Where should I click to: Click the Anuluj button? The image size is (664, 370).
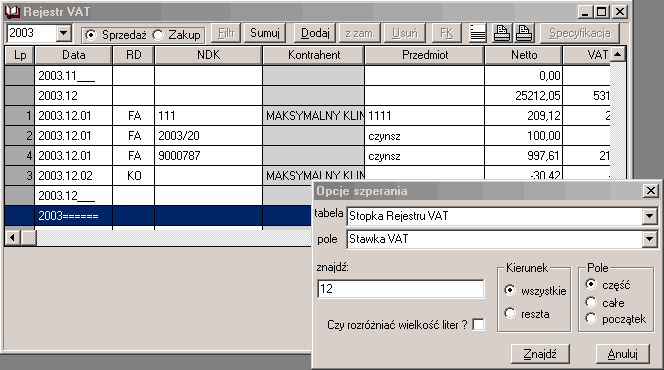pyautogui.click(x=622, y=353)
